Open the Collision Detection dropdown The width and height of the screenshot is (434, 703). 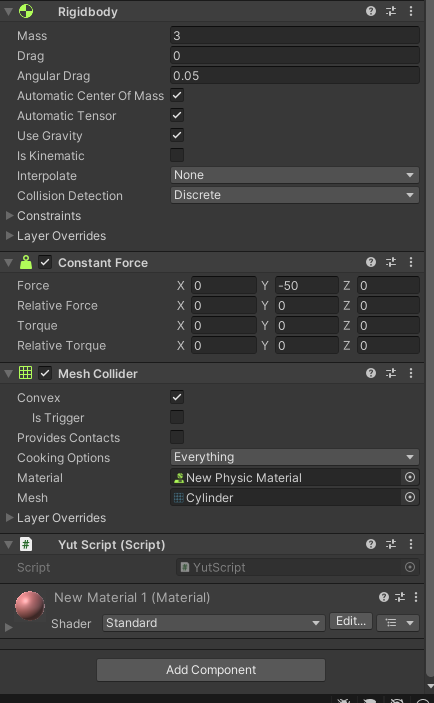point(295,195)
